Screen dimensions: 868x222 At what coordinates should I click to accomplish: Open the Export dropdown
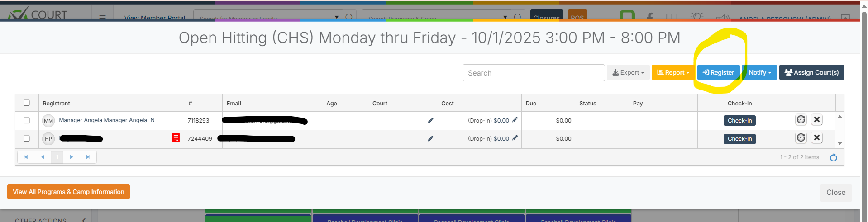click(x=628, y=72)
